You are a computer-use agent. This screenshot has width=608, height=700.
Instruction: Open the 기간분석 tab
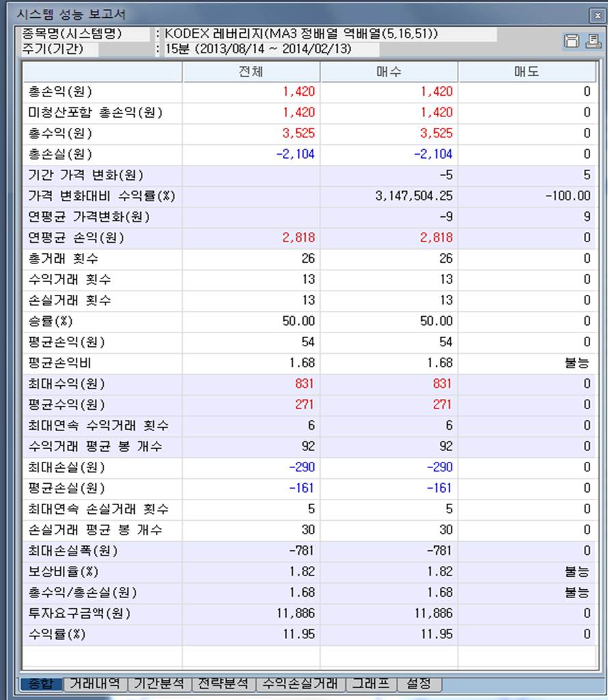(x=159, y=683)
